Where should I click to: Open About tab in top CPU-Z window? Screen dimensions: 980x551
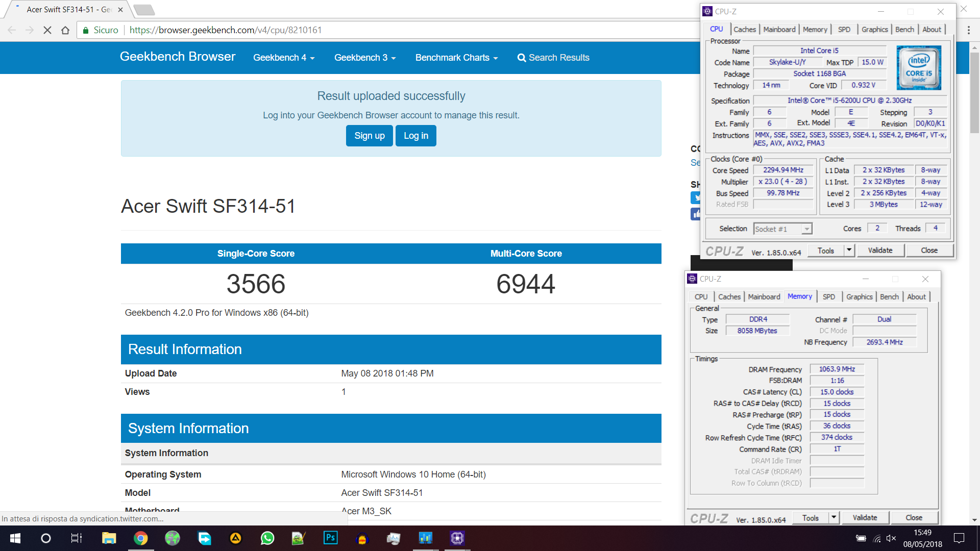[932, 30]
